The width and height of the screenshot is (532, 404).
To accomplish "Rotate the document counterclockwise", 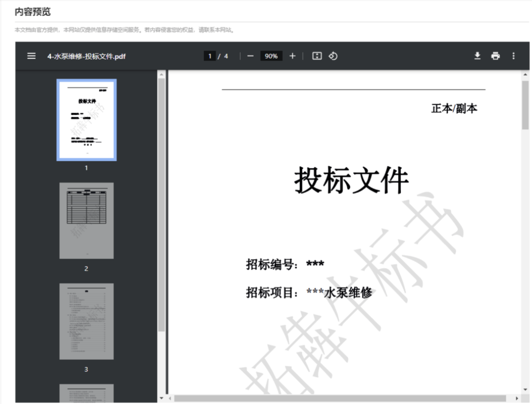I will pyautogui.click(x=332, y=56).
